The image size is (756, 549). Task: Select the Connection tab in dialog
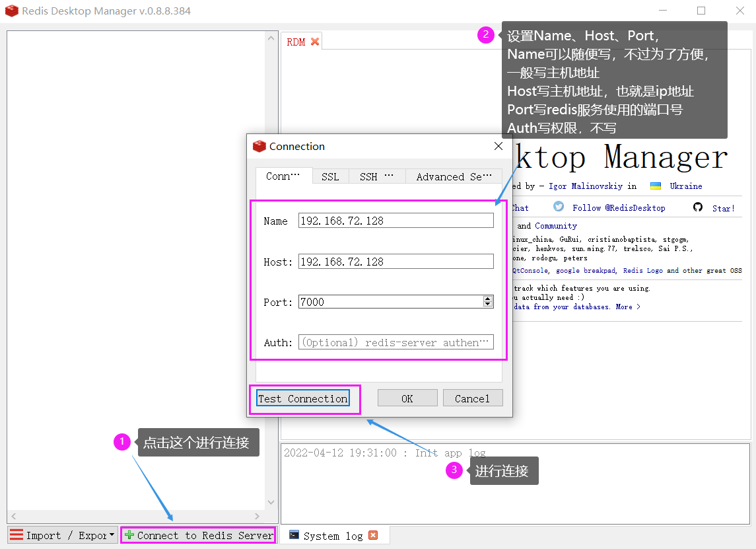283,176
